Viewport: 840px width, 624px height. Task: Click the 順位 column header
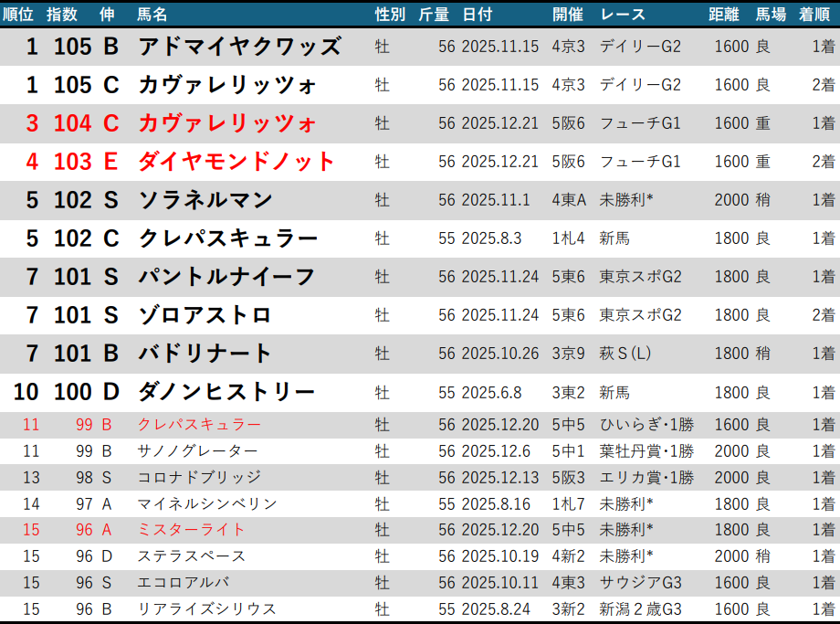coord(18,14)
